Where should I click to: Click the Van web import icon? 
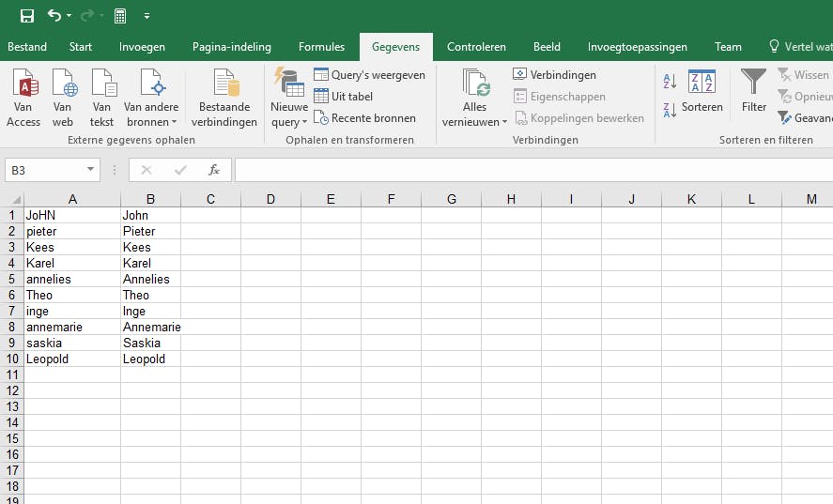(63, 99)
